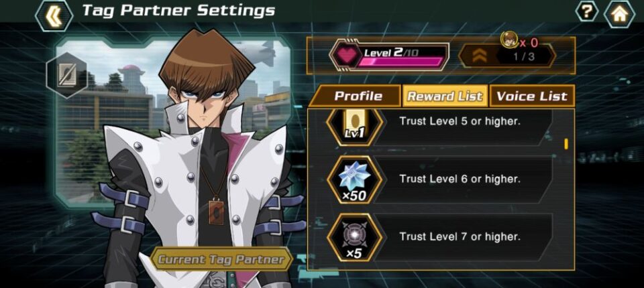
Task: Select the Trust Level 5 reward row
Action: [x=439, y=127]
